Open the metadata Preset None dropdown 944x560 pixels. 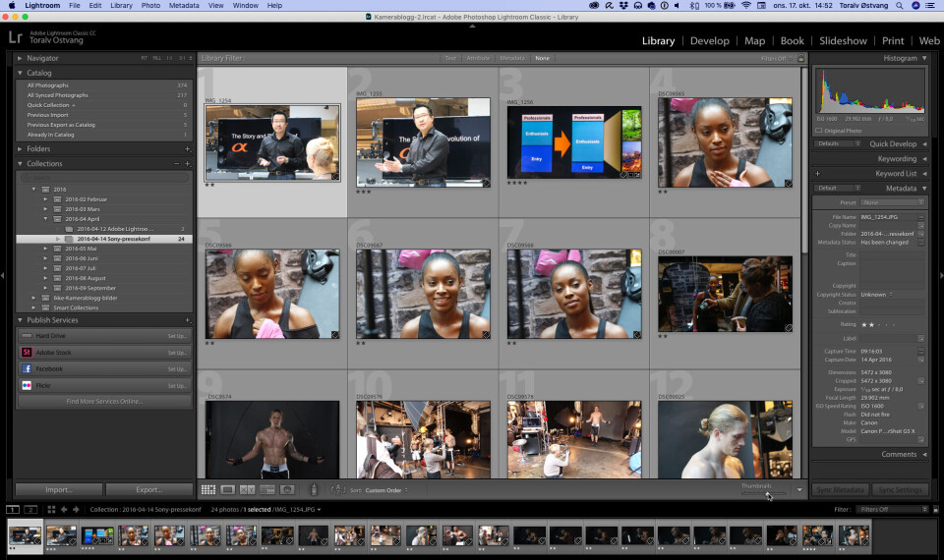point(894,202)
